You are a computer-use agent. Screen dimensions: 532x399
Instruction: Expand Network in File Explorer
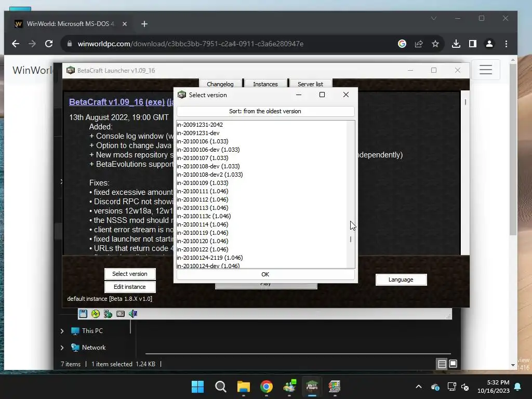click(x=62, y=348)
